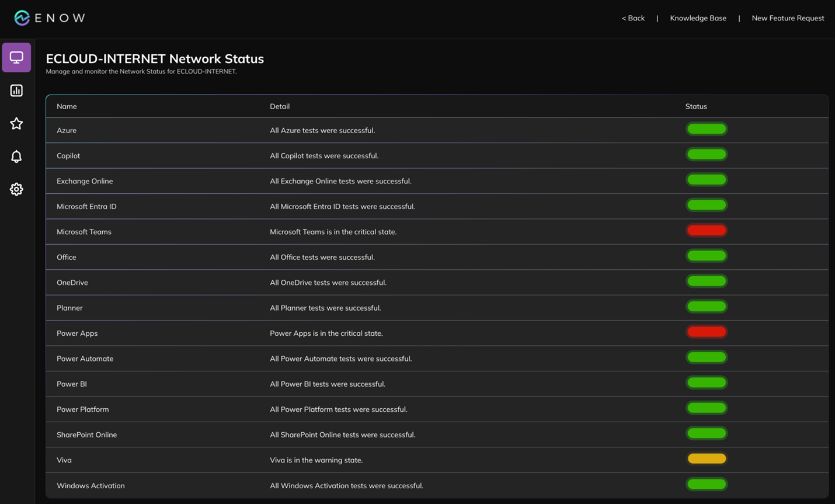Select the Exchange Online row name
The height and width of the screenshot is (504, 835).
(85, 181)
